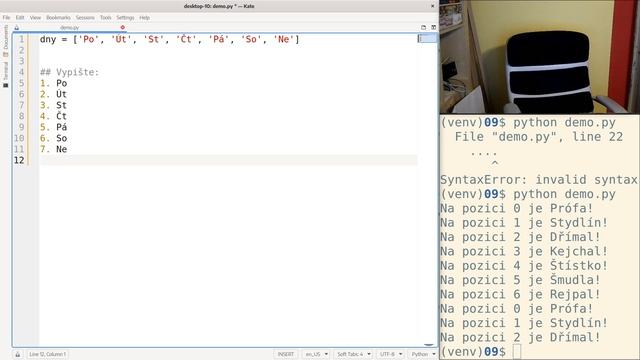Toggle the INSERT mode indicator
This screenshot has width=640, height=360.
click(x=286, y=354)
